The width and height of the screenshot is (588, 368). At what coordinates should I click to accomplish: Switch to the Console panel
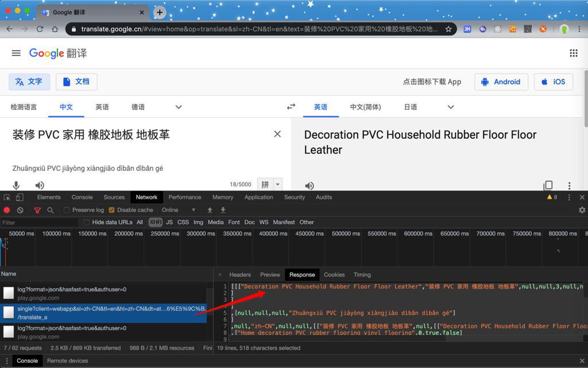pos(82,197)
